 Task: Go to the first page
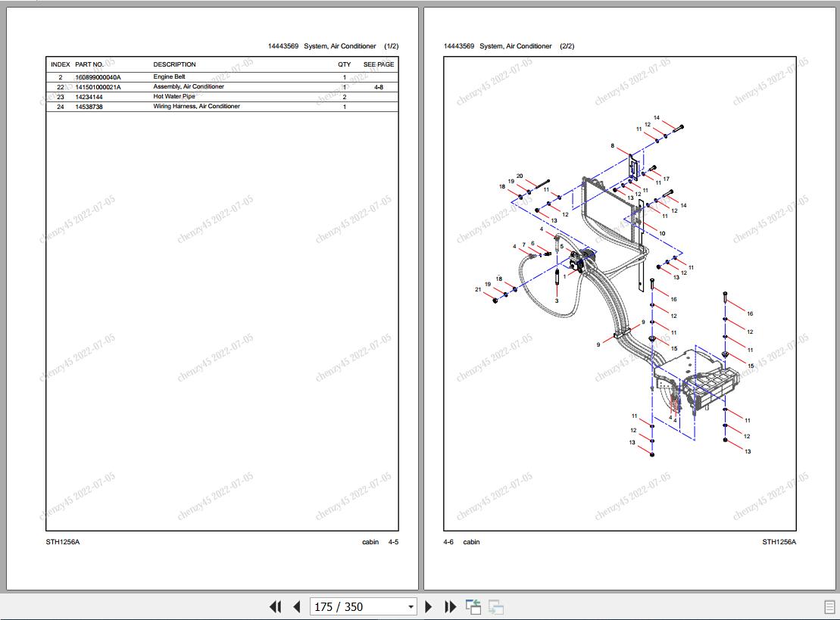point(276,606)
